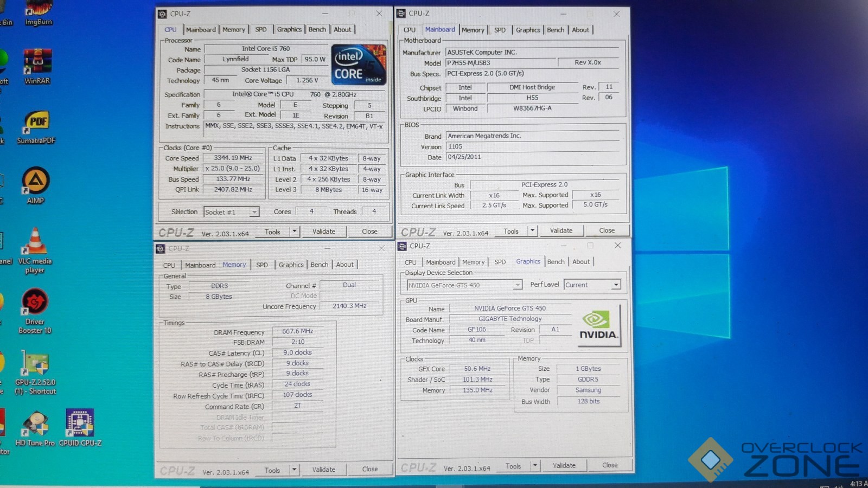Click the Tools button in Memory window
Screen dimensions: 868x488
272,470
